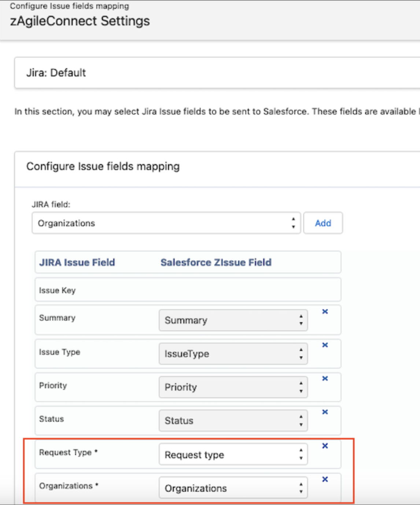Expand the Organizations dropdown in the bottom mapping row
This screenshot has height=505, width=420.
tap(233, 488)
